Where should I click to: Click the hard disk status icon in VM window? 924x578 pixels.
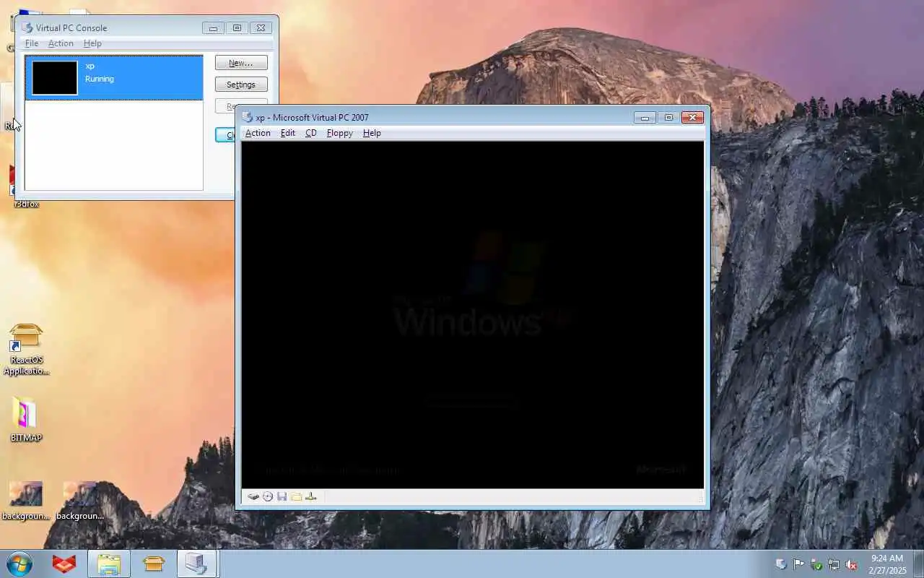point(253,496)
